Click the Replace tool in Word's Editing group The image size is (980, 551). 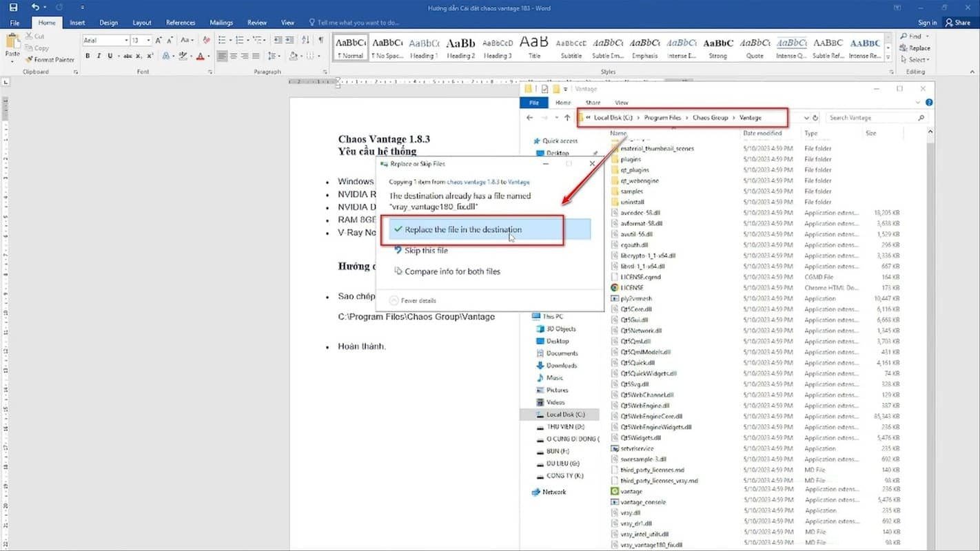pos(915,48)
